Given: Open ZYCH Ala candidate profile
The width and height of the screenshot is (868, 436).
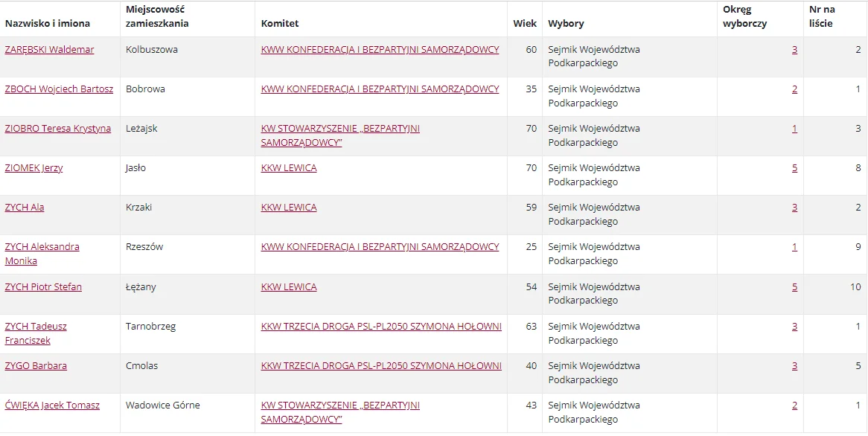Looking at the screenshot, I should click(x=25, y=207).
